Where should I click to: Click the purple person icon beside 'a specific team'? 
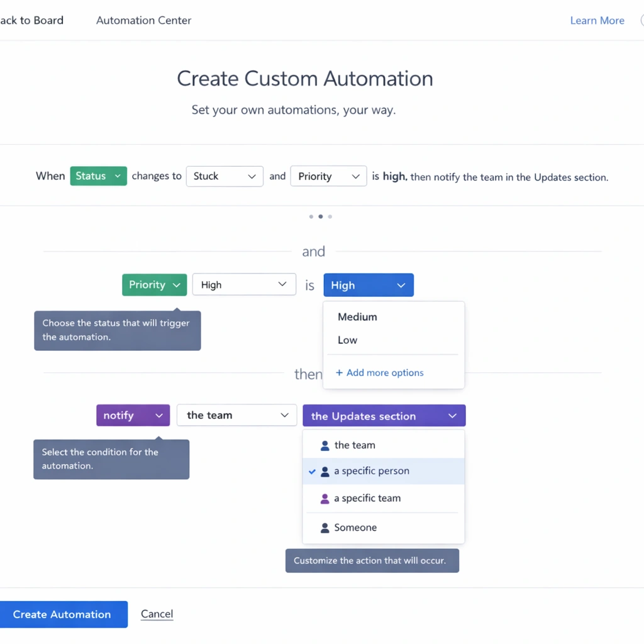[x=325, y=498]
